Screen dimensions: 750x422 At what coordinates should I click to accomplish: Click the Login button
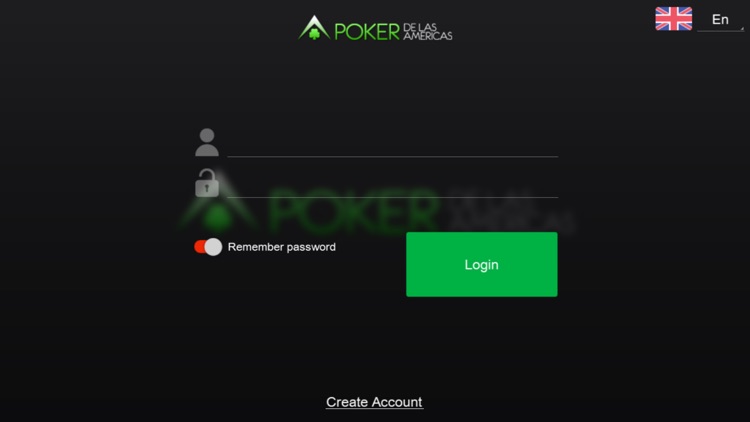click(x=482, y=264)
